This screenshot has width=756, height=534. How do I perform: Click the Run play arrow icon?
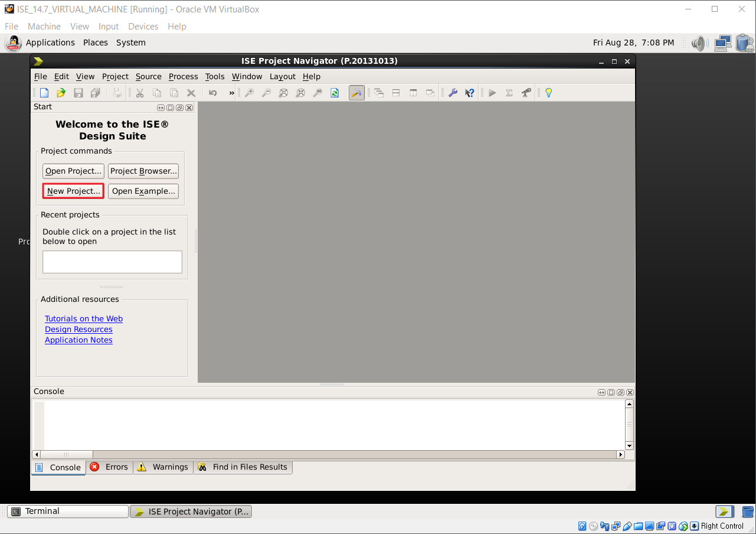pos(492,93)
